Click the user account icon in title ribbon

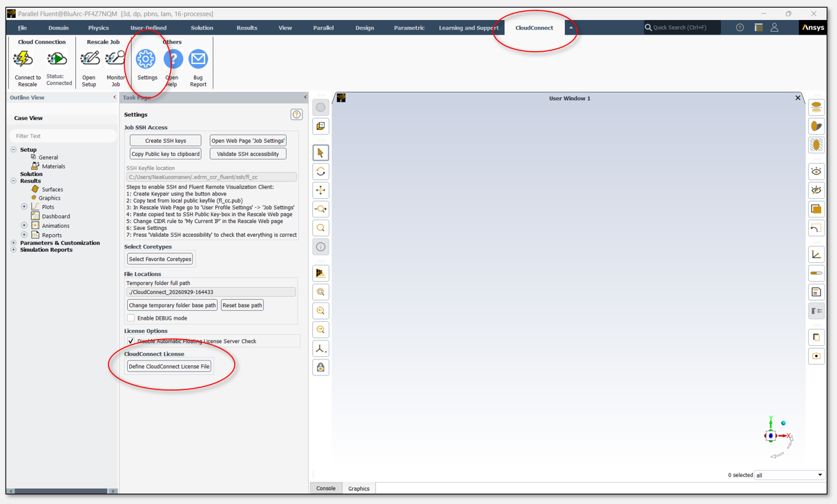pyautogui.click(x=774, y=28)
